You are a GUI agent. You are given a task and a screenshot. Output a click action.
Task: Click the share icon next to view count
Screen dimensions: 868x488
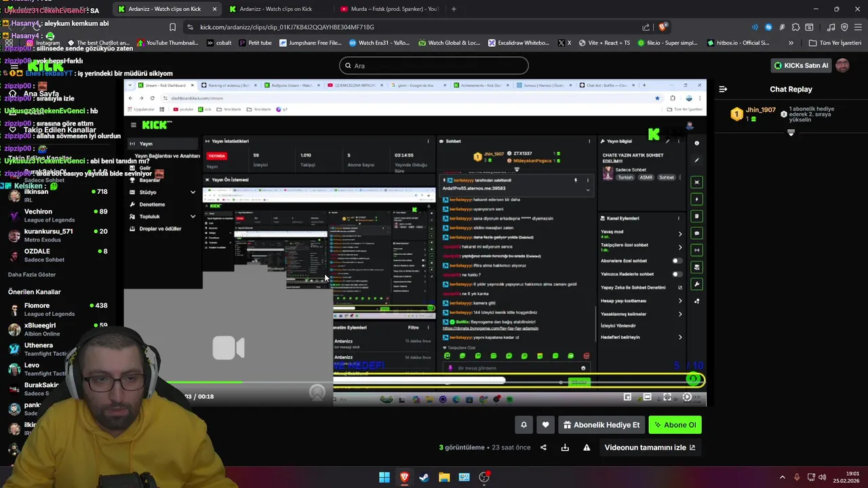click(543, 447)
